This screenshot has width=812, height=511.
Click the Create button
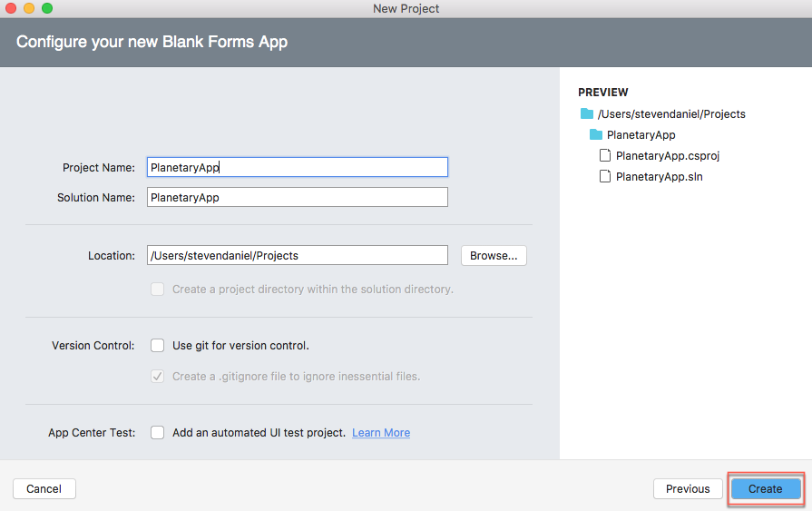tap(766, 488)
